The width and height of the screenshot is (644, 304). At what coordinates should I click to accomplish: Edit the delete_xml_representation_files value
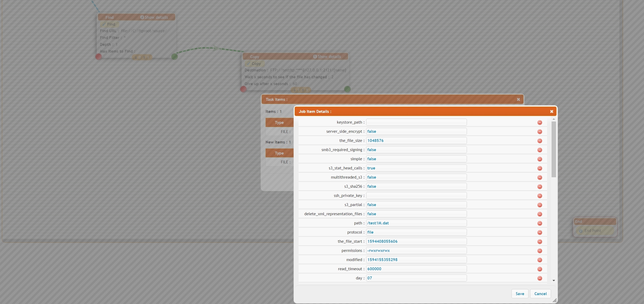click(416, 214)
